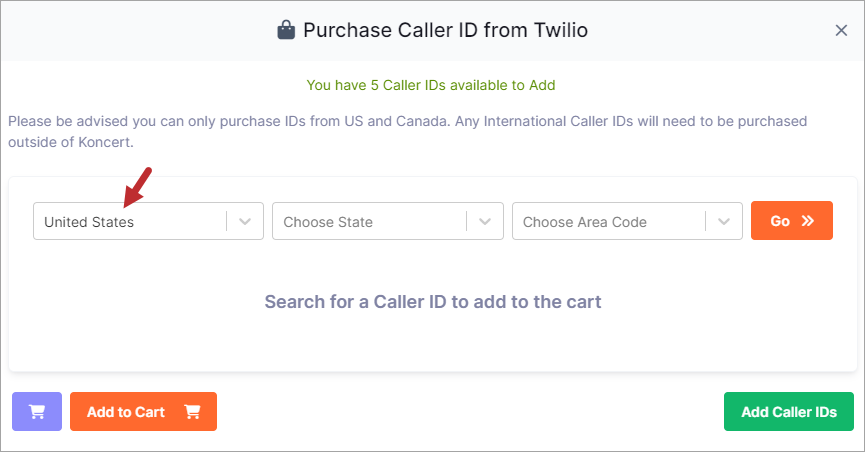865x452 pixels.
Task: Click the green Add Caller IDs button
Action: click(x=789, y=412)
